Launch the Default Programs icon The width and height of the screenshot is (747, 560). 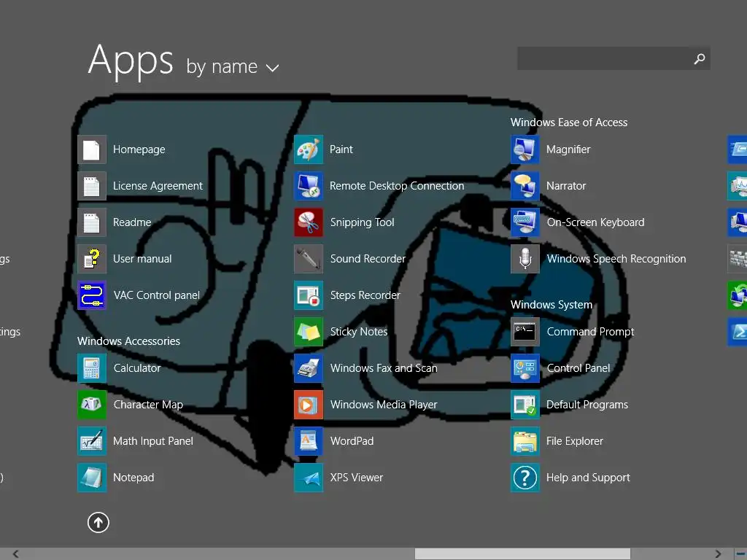[525, 405]
